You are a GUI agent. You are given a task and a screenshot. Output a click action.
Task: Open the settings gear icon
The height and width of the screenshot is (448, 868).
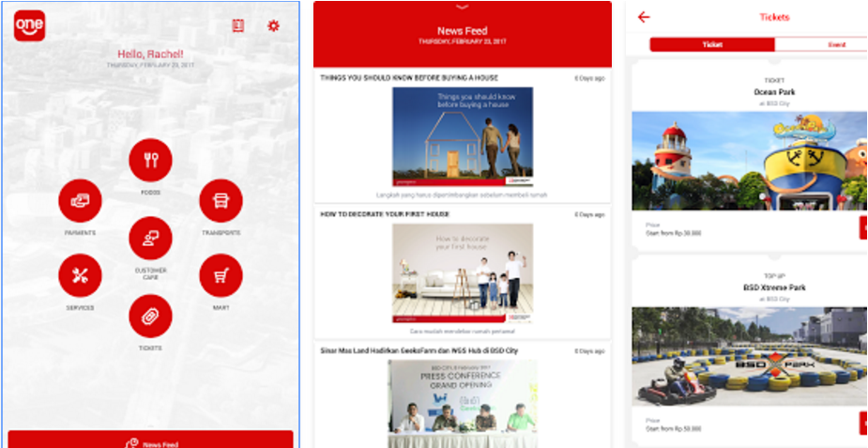(273, 25)
